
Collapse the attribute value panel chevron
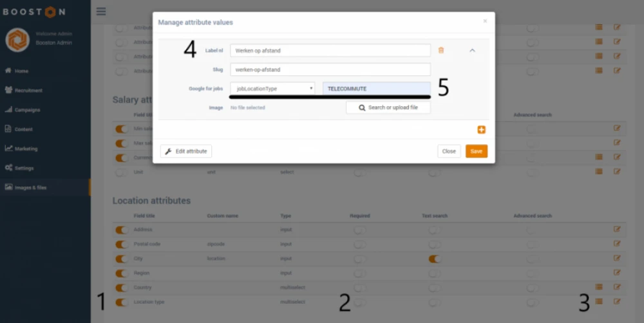tap(472, 50)
